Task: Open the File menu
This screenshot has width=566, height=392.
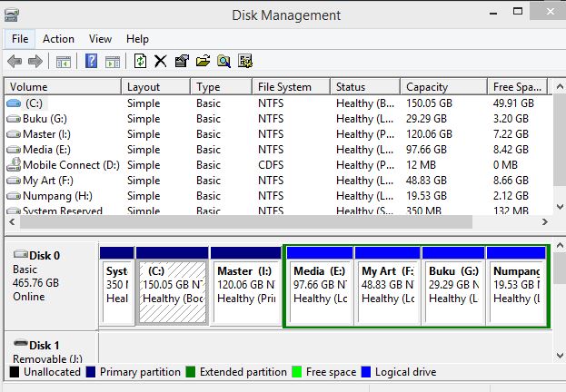Action: tap(20, 39)
